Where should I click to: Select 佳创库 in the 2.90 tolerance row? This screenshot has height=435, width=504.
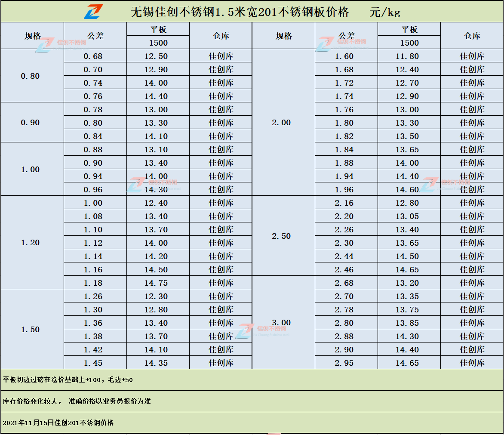pos(472,350)
